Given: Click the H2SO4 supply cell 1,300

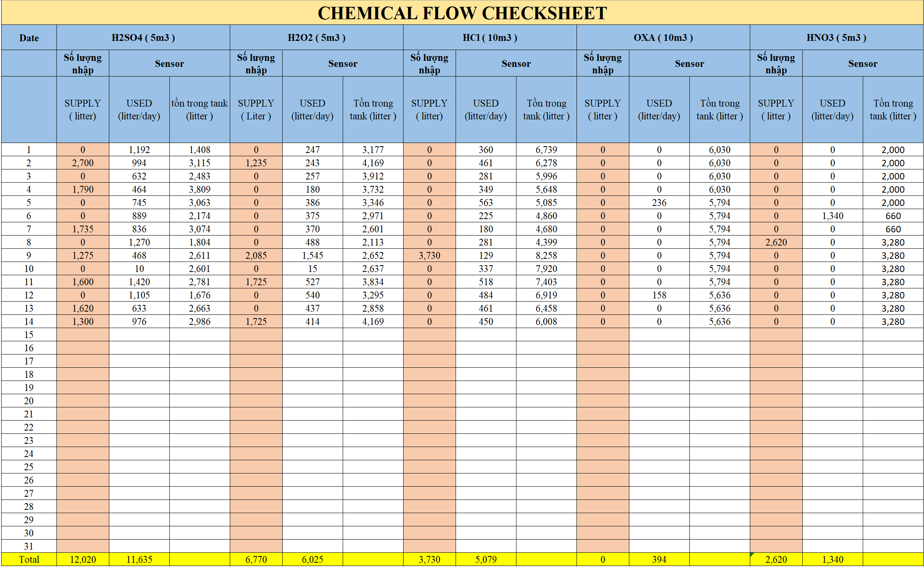Looking at the screenshot, I should pos(83,322).
